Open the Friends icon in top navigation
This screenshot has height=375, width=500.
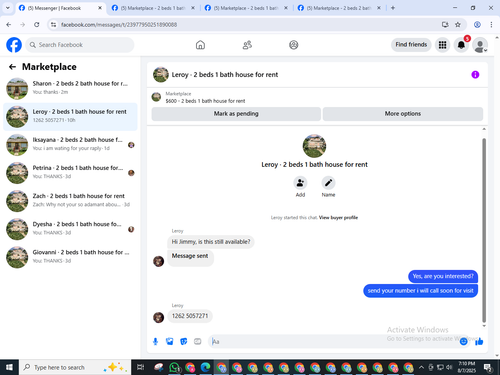[x=247, y=45]
